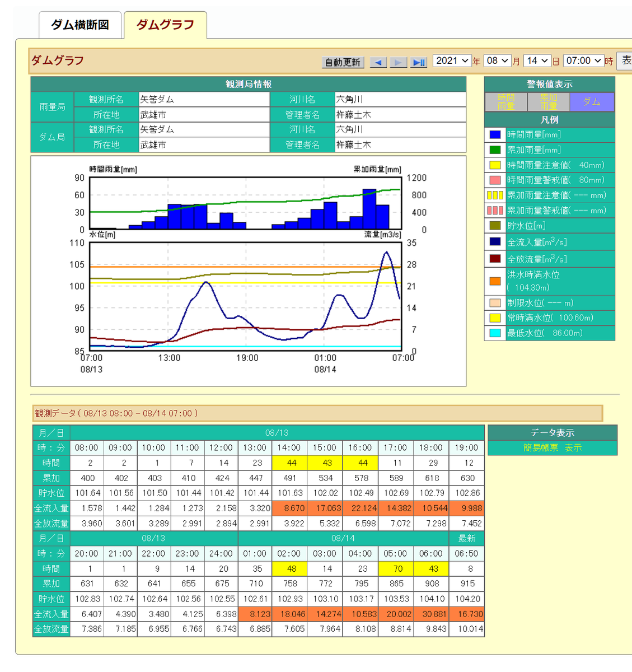
Task: Click the highlighted hourly value 70
Action: [397, 568]
